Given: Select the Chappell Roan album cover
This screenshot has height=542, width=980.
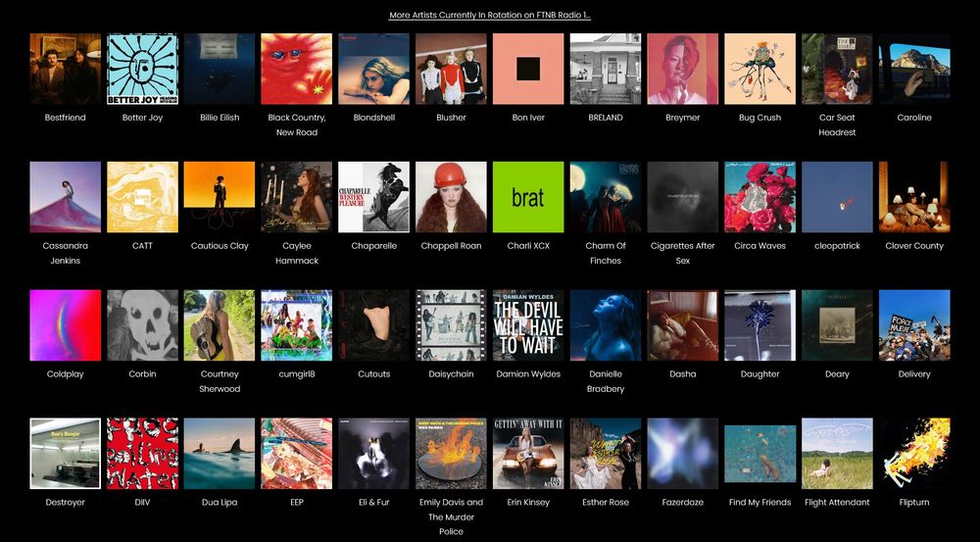Looking at the screenshot, I should (451, 197).
